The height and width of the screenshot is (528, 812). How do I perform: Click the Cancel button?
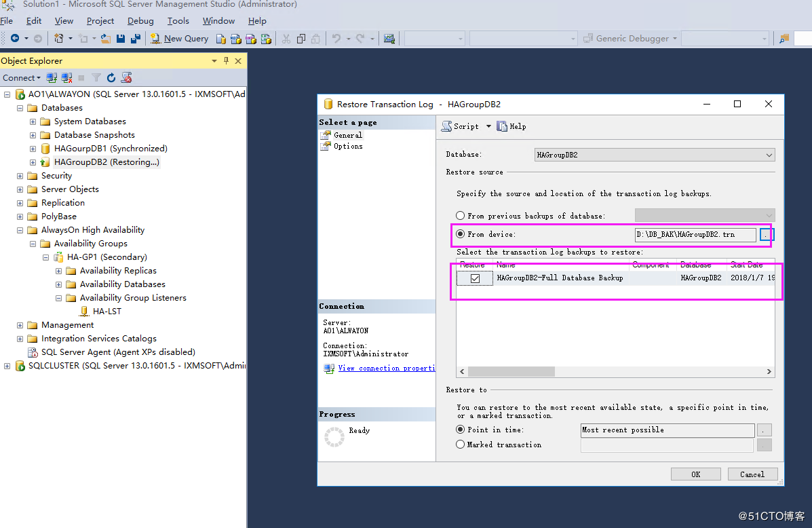coord(752,474)
